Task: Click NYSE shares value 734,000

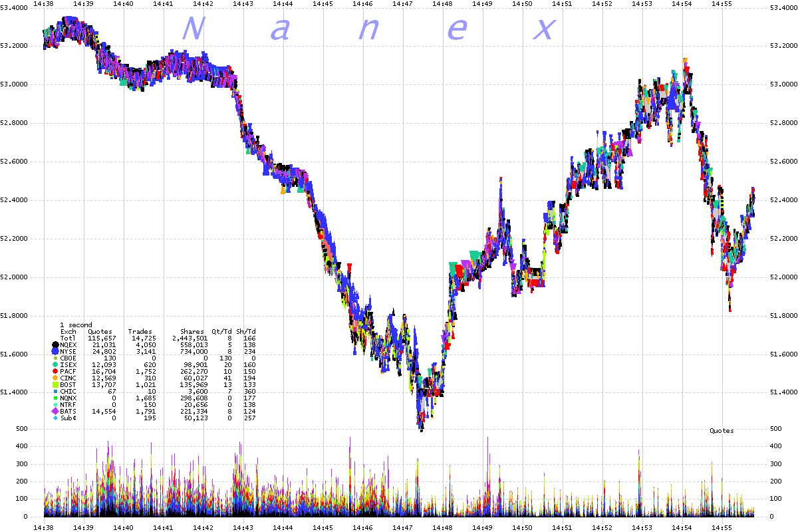Action: (x=194, y=351)
